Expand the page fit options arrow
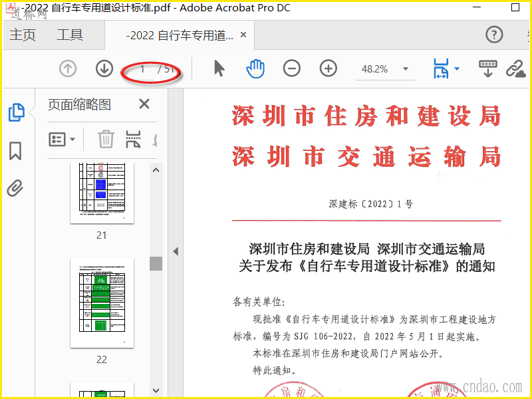This screenshot has height=399, width=532. (x=457, y=68)
